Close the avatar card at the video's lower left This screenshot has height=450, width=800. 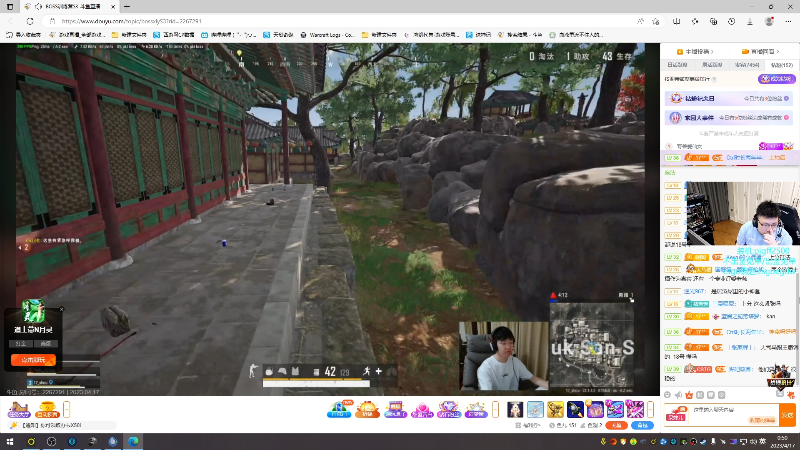click(x=61, y=309)
